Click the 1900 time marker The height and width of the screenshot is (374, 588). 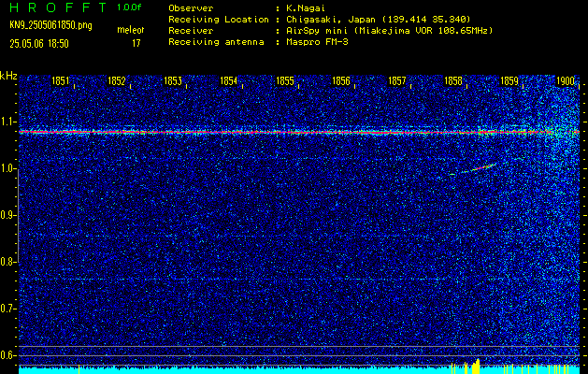[566, 81]
